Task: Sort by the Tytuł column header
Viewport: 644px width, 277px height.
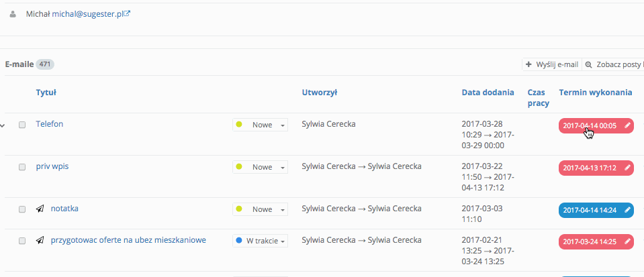Action: pos(46,93)
